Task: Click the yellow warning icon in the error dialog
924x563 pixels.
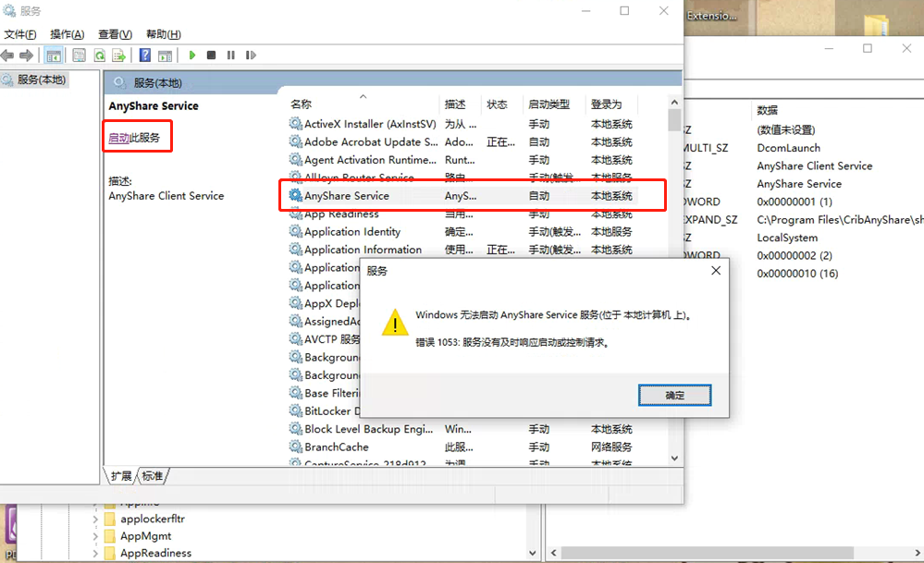Action: point(395,323)
